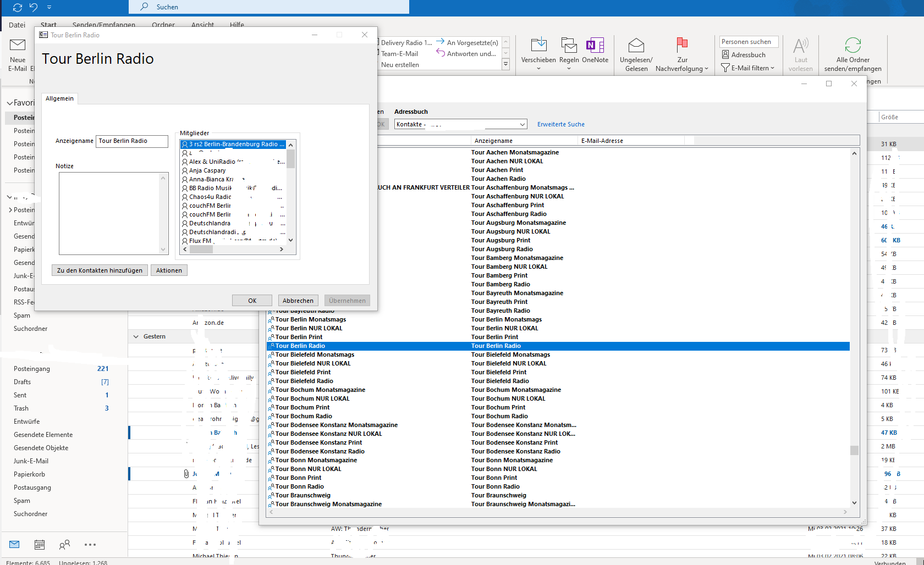Image resolution: width=924 pixels, height=565 pixels.
Task: Select member 3 rs2 Berlin-Brandenburg Radio
Action: click(x=233, y=144)
